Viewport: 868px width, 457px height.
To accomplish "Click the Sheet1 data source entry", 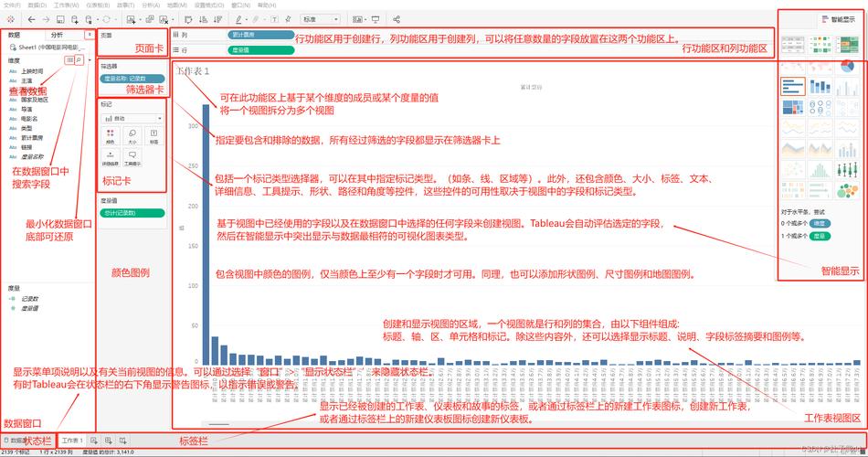I will tap(48, 48).
